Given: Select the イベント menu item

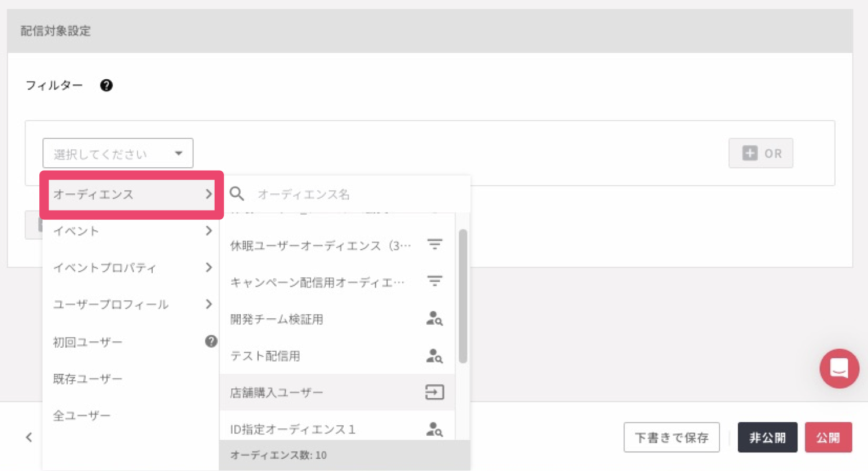Looking at the screenshot, I should [132, 231].
